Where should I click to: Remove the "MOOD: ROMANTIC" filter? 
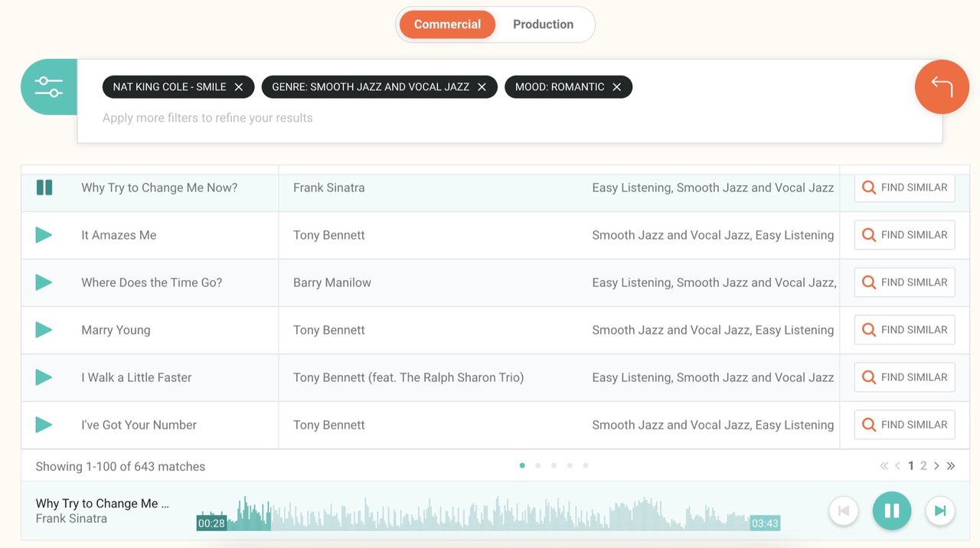pos(616,86)
